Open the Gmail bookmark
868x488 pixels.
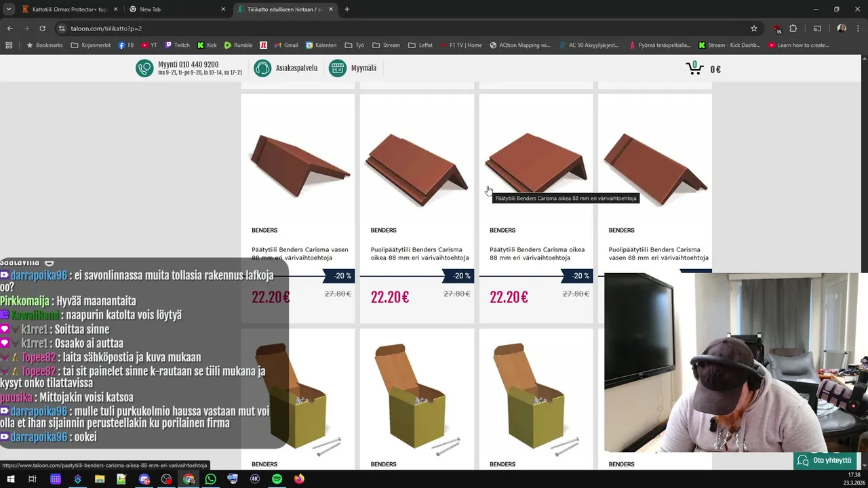[286, 45]
